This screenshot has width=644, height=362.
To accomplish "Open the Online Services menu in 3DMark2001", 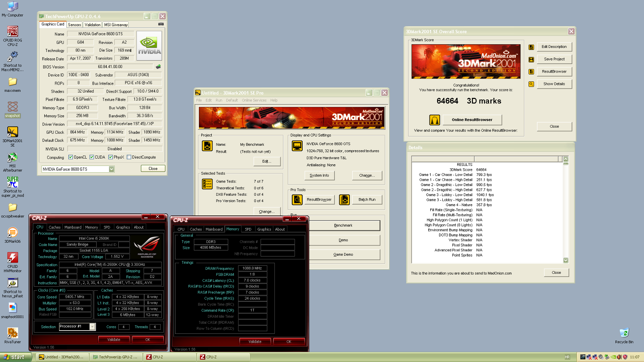I will [254, 100].
